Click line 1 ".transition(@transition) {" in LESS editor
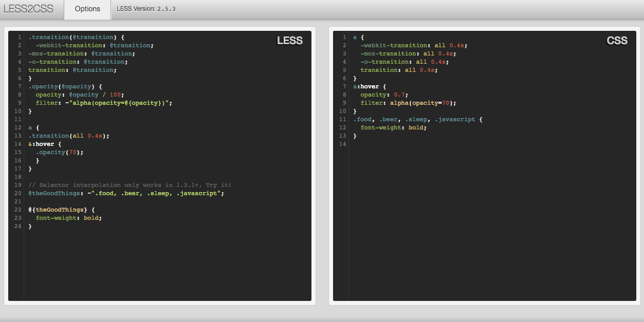The height and width of the screenshot is (322, 644). [x=76, y=37]
